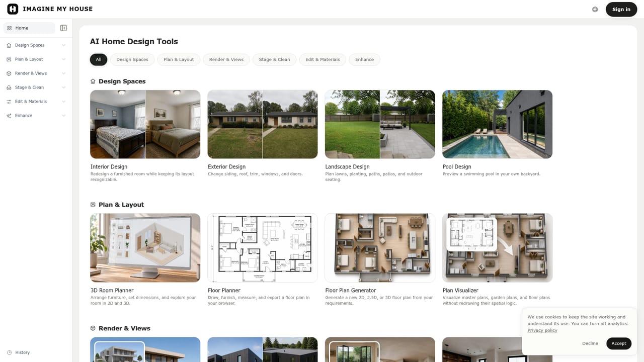This screenshot has width=644, height=362.
Task: Accept the cookies notice
Action: pyautogui.click(x=619, y=343)
